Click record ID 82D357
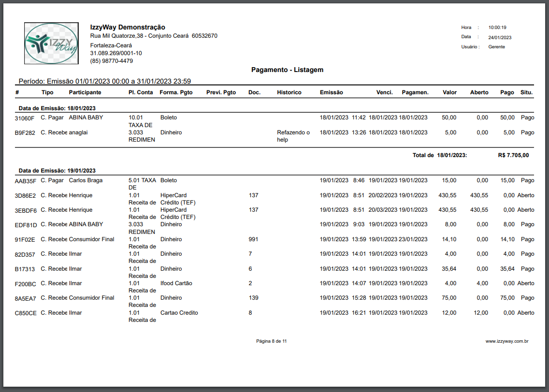The width and height of the screenshot is (549, 392). click(x=25, y=255)
